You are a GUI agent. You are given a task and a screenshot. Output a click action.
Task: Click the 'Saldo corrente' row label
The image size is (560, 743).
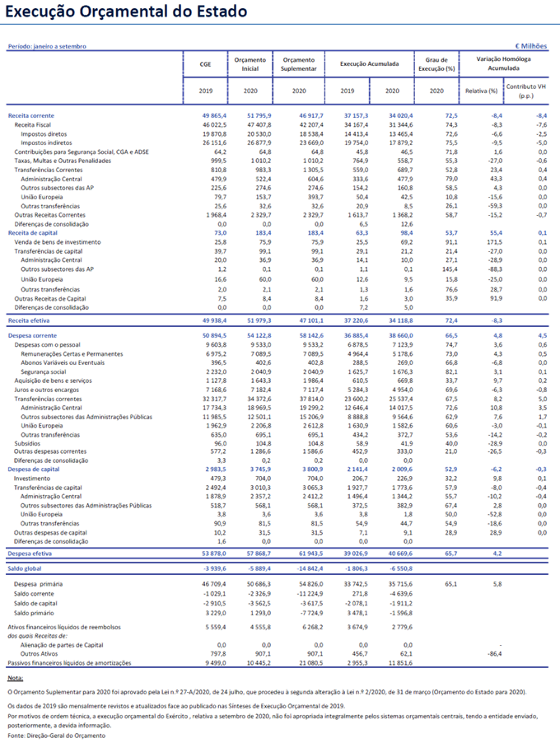point(34,594)
